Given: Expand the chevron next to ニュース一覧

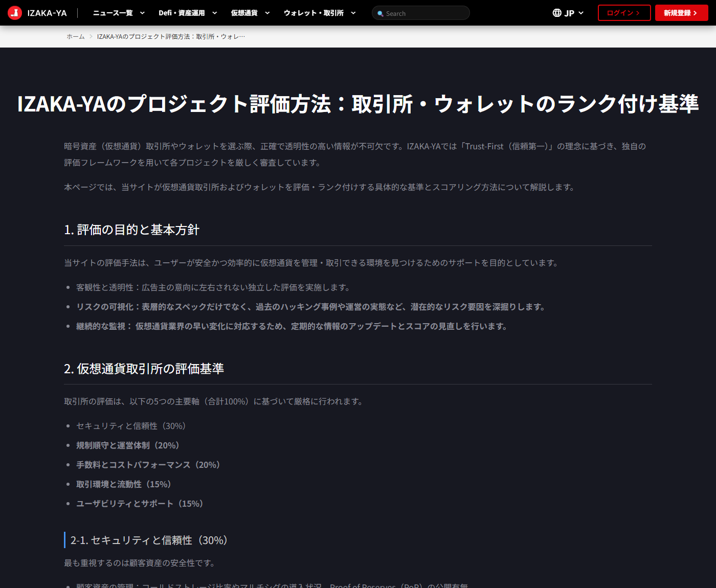Looking at the screenshot, I should [142, 13].
